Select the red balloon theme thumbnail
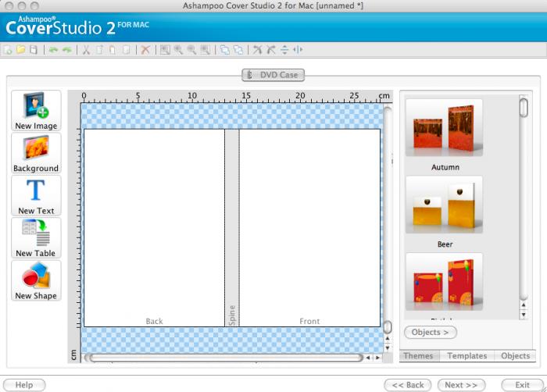The image size is (547, 392). coord(444,282)
